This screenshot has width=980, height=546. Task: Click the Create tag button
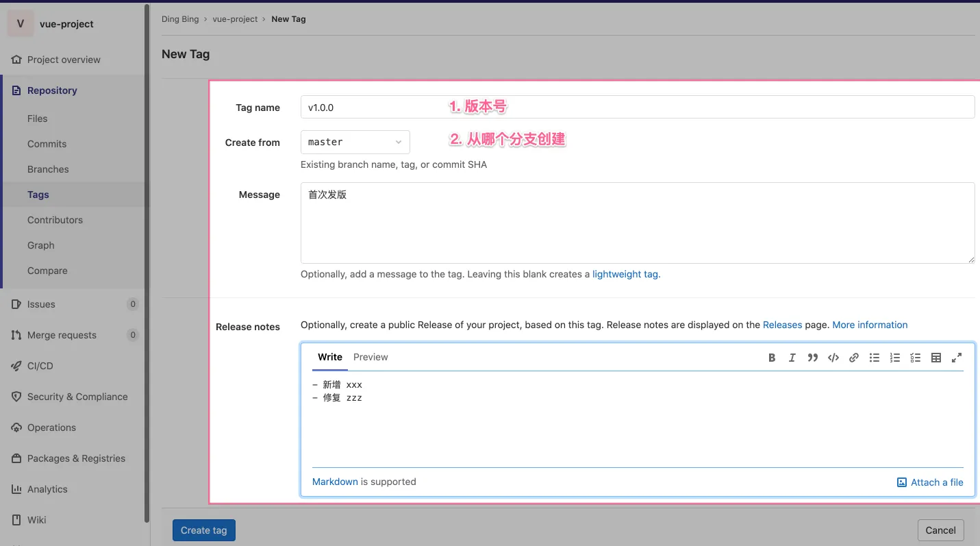204,530
